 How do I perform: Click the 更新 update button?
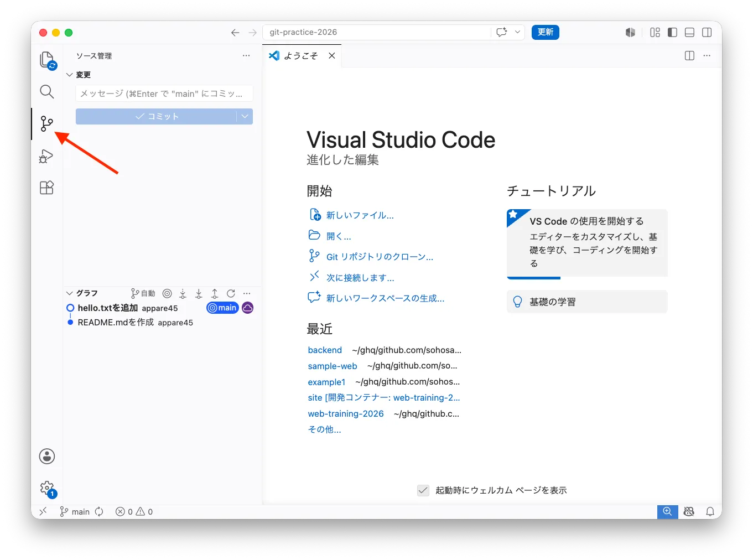(546, 32)
